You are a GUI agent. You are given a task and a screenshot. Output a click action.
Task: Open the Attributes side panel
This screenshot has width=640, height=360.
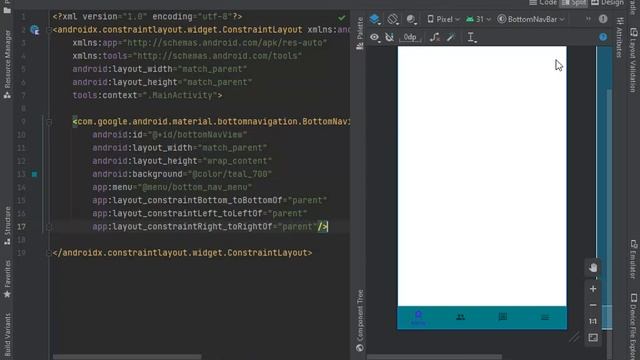click(x=619, y=38)
